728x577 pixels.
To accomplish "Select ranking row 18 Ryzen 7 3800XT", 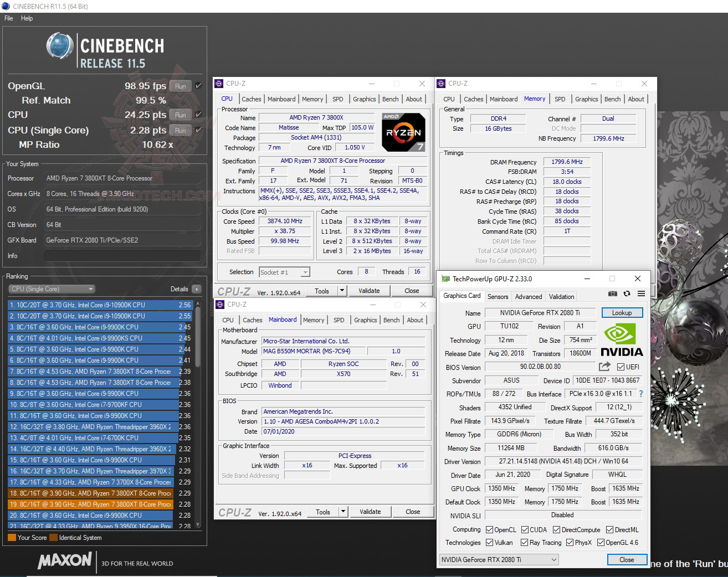I will pyautogui.click(x=100, y=493).
